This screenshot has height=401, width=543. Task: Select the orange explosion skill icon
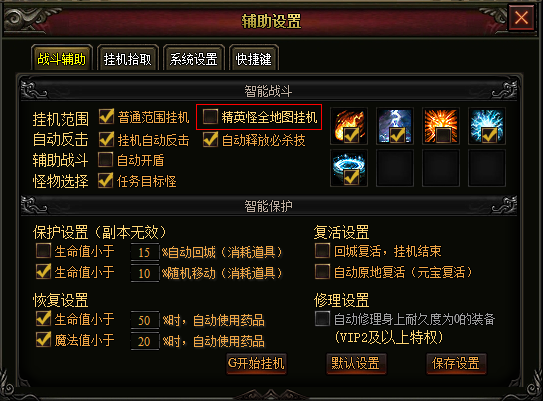pyautogui.click(x=441, y=126)
